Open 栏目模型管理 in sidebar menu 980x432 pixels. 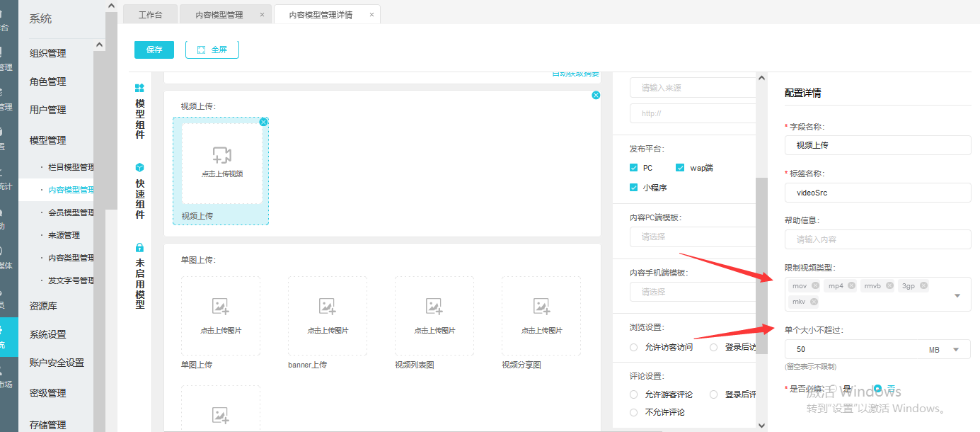[x=71, y=167]
